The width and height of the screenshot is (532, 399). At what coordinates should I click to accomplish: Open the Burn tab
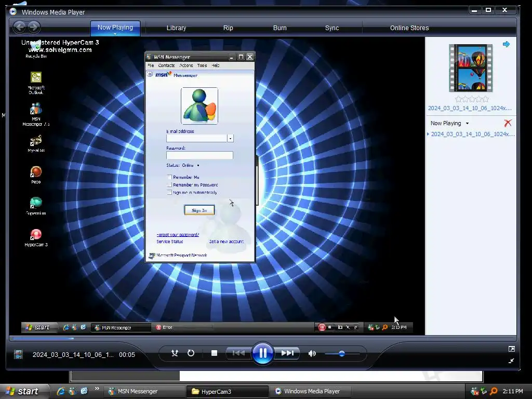(x=280, y=28)
